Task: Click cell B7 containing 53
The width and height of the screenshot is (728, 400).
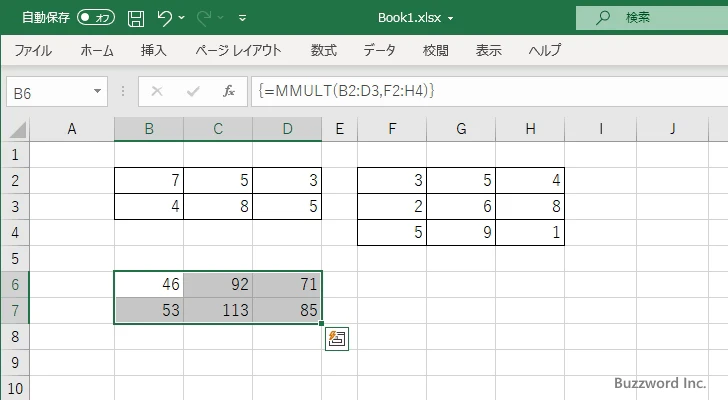Action: pyautogui.click(x=149, y=310)
